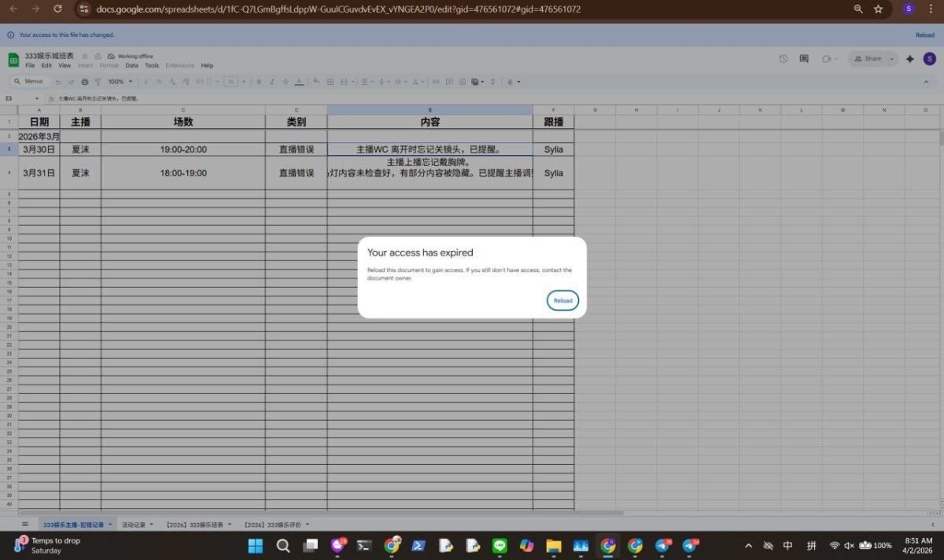
Task: Bookmark this page with the star icon
Action: (x=878, y=9)
